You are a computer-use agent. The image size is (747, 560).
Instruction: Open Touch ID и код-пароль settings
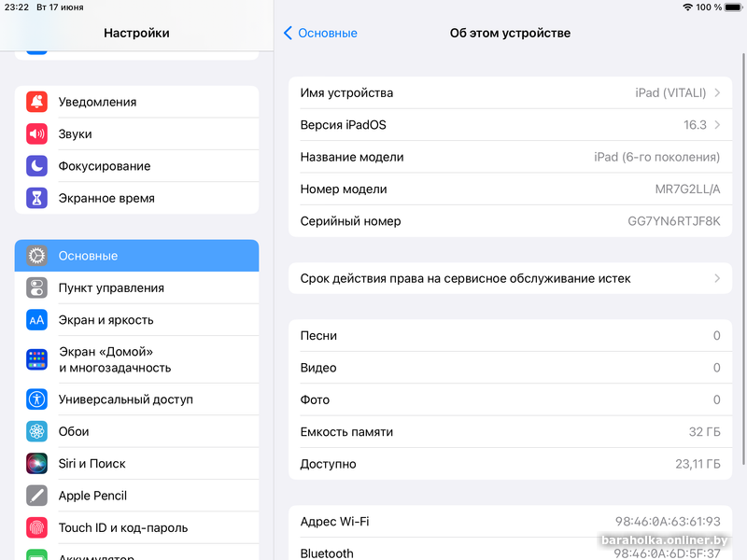point(136,527)
